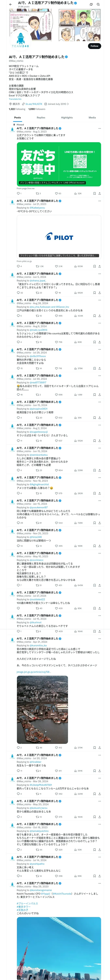This screenshot has height=980, width=110.
Task: Reply to the Jun 5, 2024 post
Action: tap(18, 293)
